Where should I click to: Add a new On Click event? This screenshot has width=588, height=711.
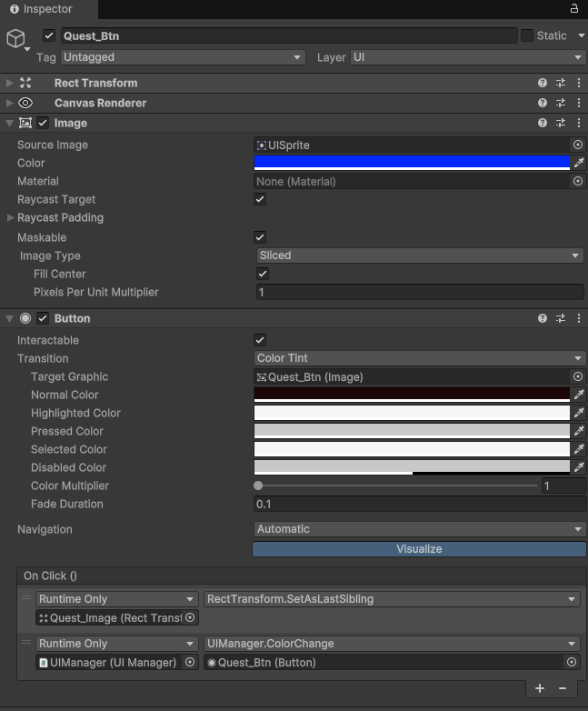(x=540, y=688)
